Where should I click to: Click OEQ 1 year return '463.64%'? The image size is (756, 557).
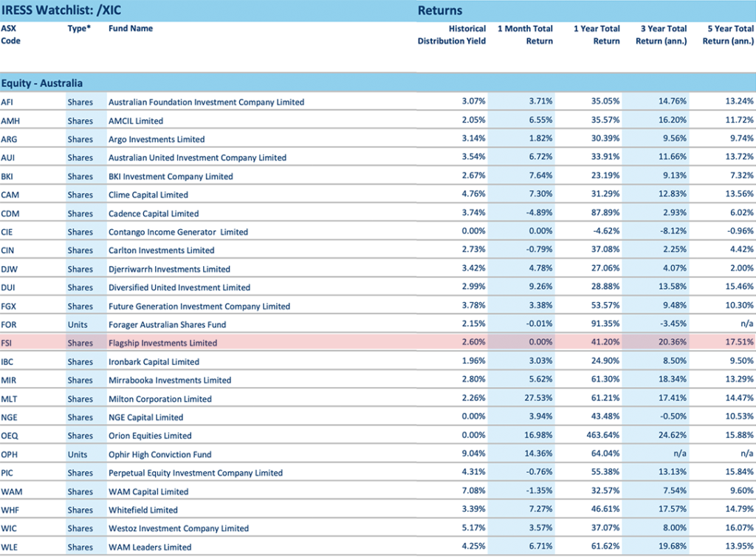(x=603, y=435)
